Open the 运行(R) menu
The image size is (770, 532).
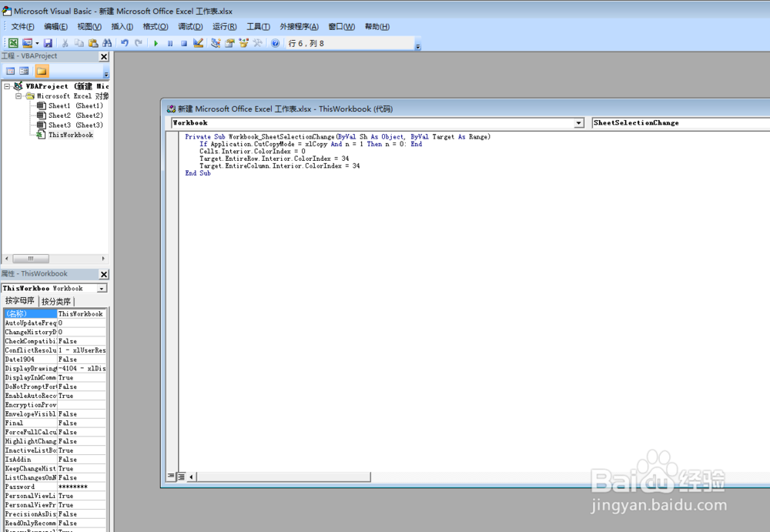(224, 26)
